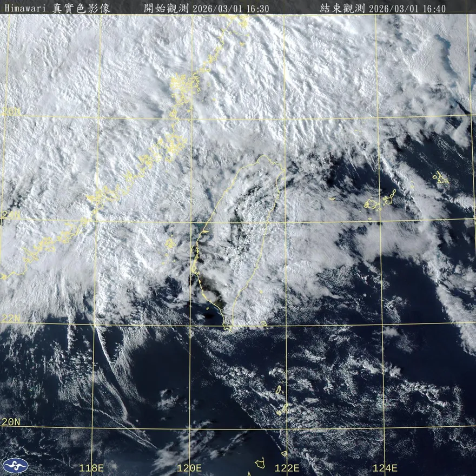
Task: Click the 22N and 120E grid intersection
Action: click(190, 325)
